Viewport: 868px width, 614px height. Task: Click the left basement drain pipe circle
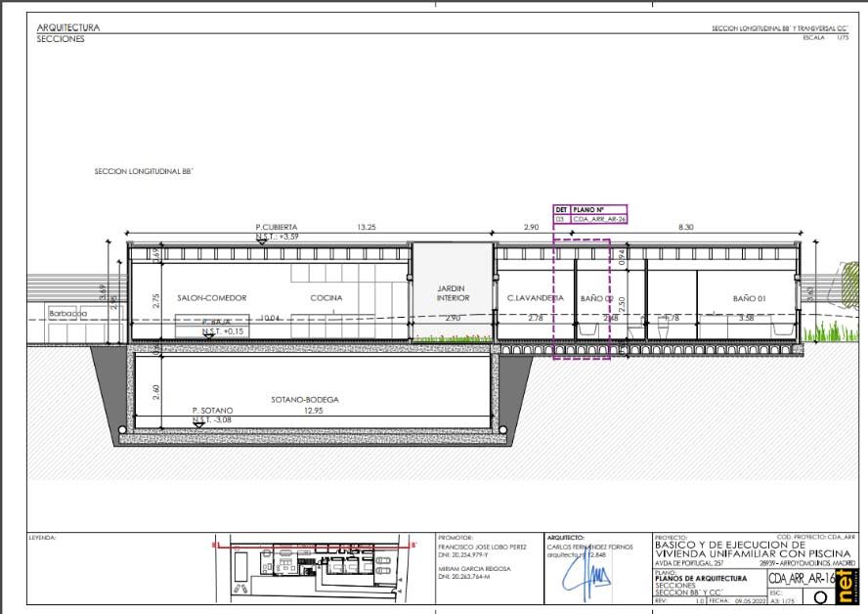(122, 429)
